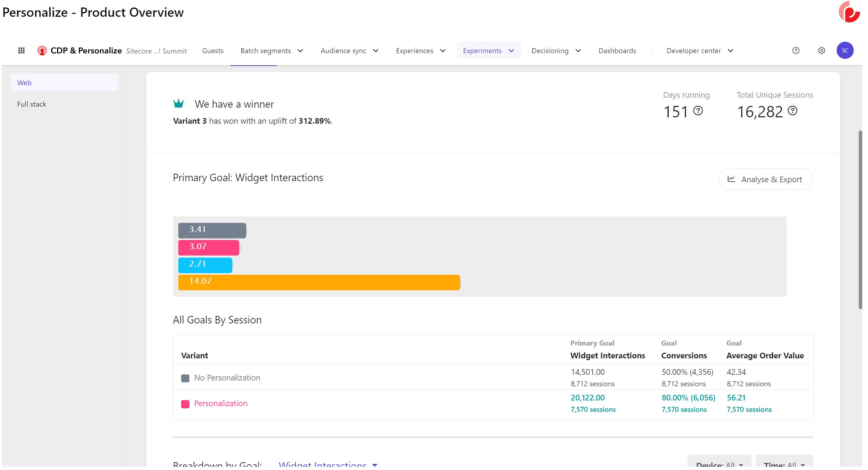
Task: Open the app switcher grid icon
Action: (x=21, y=51)
